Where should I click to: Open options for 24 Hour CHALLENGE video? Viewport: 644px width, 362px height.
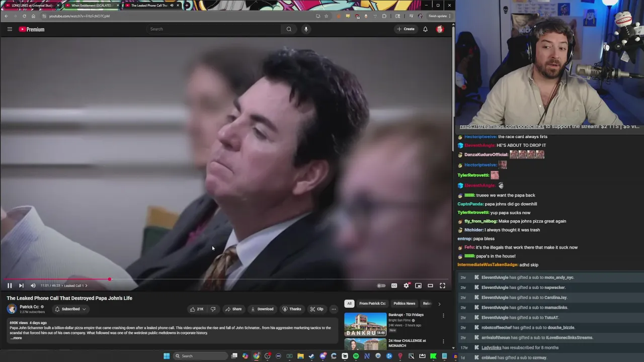coord(443,341)
